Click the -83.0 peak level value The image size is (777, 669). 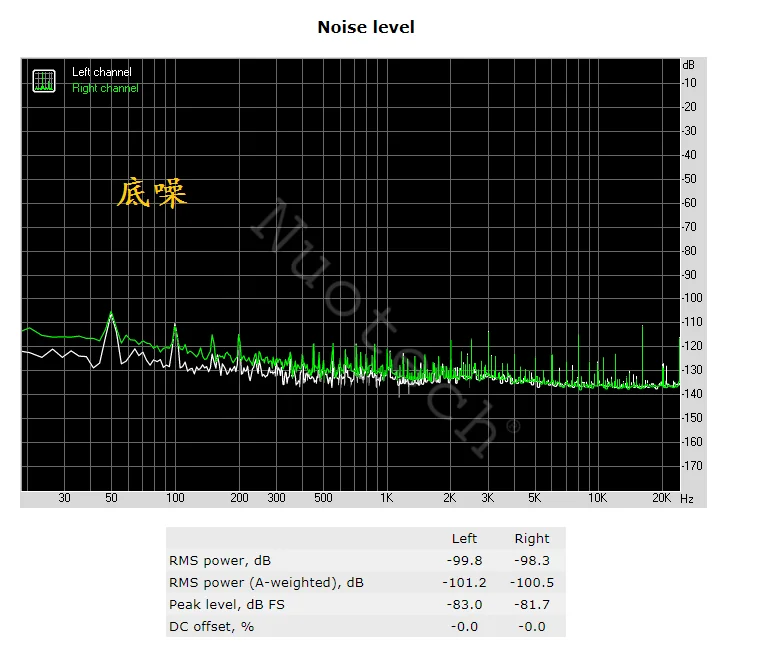pyautogui.click(x=464, y=605)
